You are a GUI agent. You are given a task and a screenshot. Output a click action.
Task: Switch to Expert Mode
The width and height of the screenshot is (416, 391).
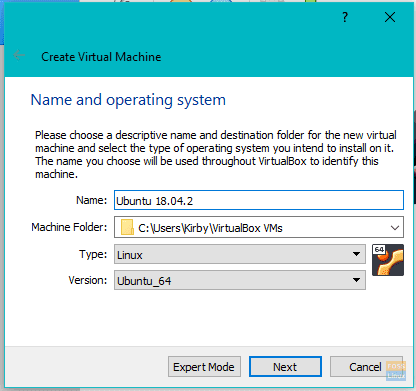pos(204,367)
